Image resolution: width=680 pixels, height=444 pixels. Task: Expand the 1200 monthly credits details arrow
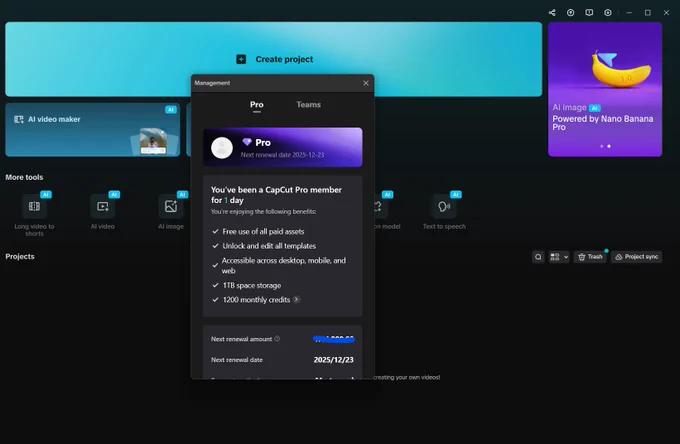297,300
